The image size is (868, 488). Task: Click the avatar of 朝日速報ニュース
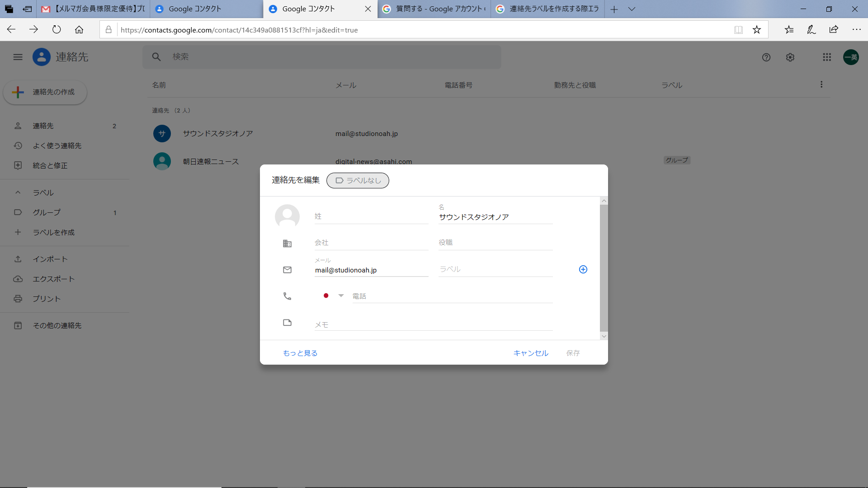pyautogui.click(x=162, y=161)
